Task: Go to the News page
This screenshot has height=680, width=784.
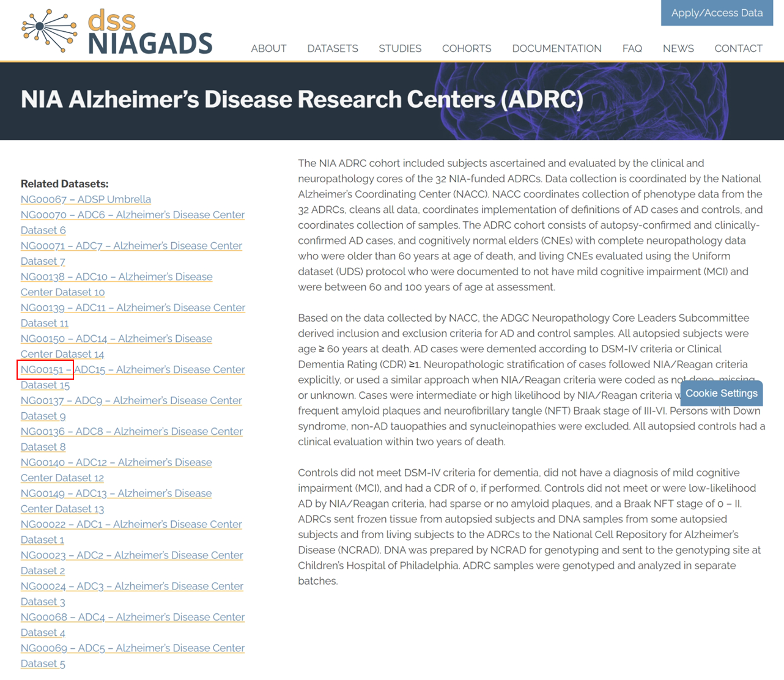Action: coord(678,48)
